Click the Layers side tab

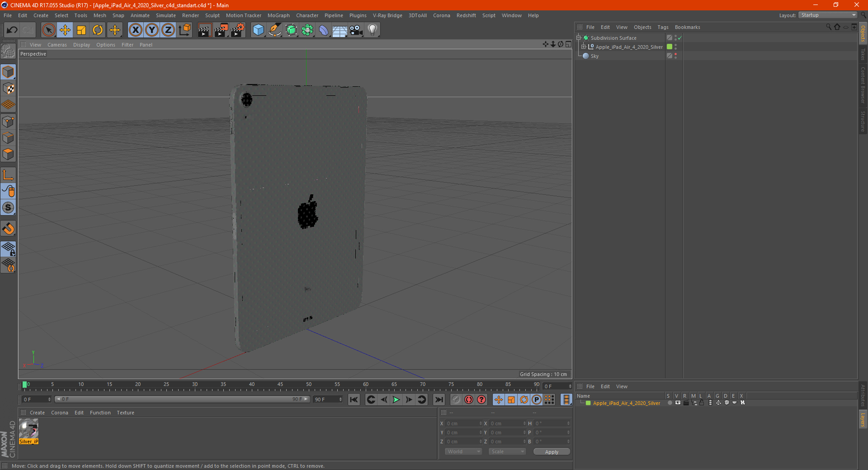(x=863, y=419)
